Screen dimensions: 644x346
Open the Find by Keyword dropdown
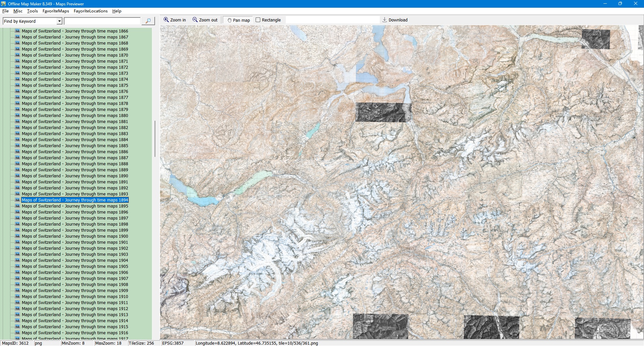point(59,21)
